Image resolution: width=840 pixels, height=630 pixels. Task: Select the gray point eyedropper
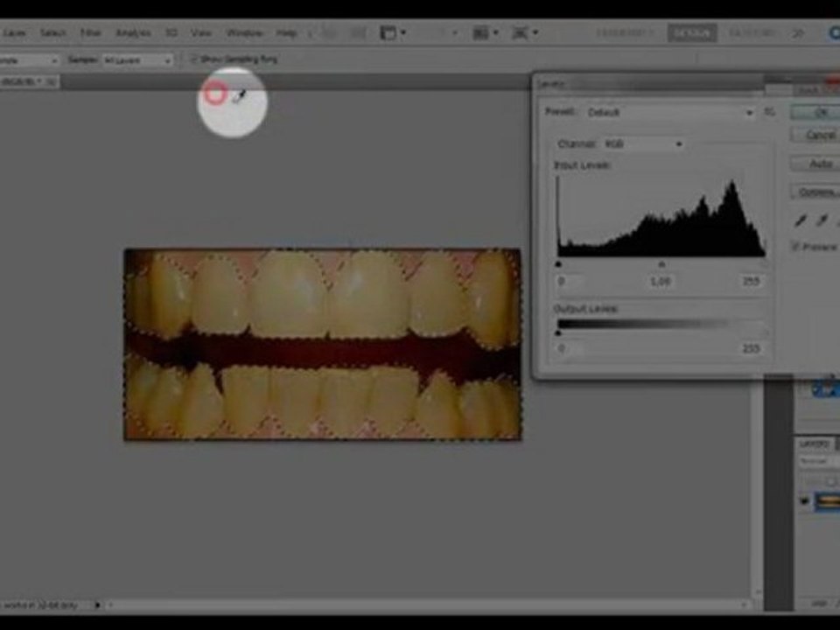(822, 220)
